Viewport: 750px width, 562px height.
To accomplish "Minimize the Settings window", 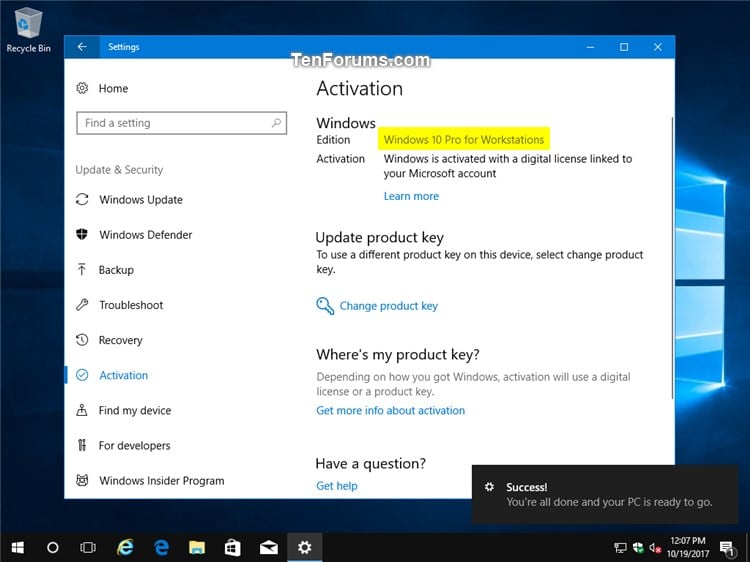I will (591, 47).
